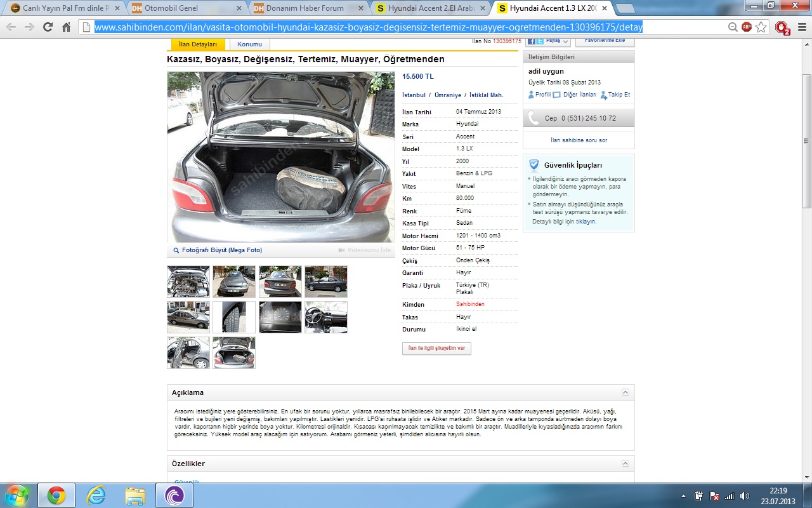
Task: Click the price 15.500 TL
Action: click(x=418, y=76)
